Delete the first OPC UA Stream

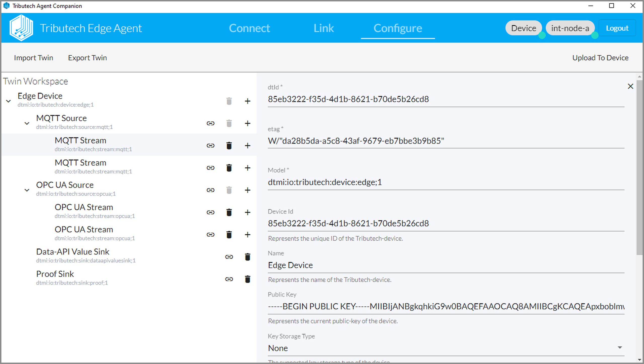229,212
